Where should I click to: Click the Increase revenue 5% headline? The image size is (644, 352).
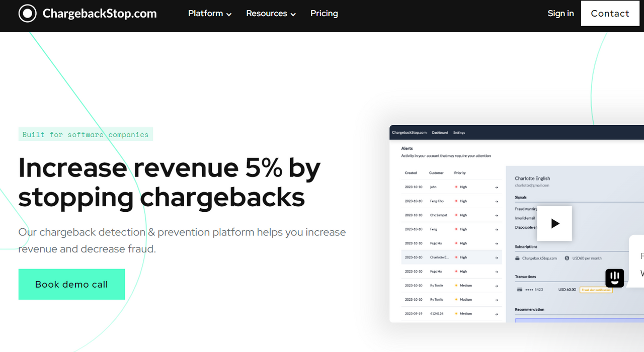tap(170, 183)
